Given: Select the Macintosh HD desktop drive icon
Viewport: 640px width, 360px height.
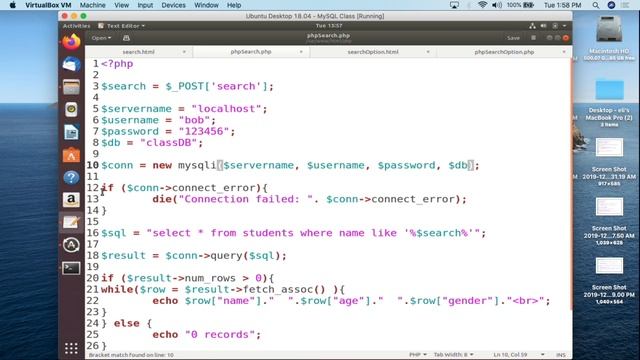Looking at the screenshot, I should [x=609, y=29].
